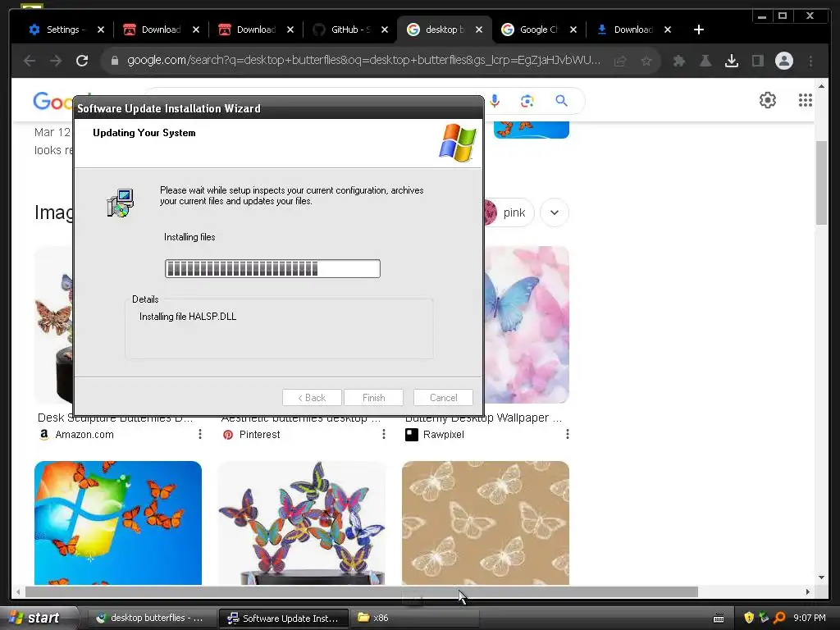The height and width of the screenshot is (630, 840).
Task: Open the extensions puzzle icon
Action: [679, 61]
